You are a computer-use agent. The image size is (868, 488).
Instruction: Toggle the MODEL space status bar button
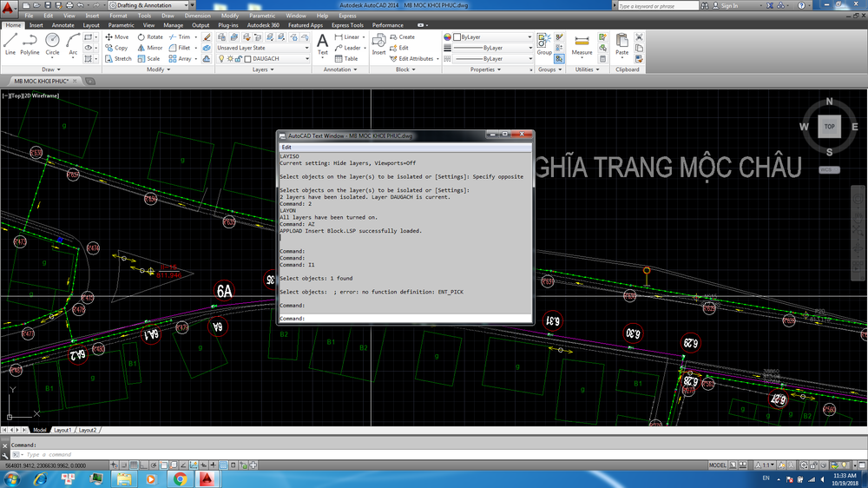[x=718, y=465]
